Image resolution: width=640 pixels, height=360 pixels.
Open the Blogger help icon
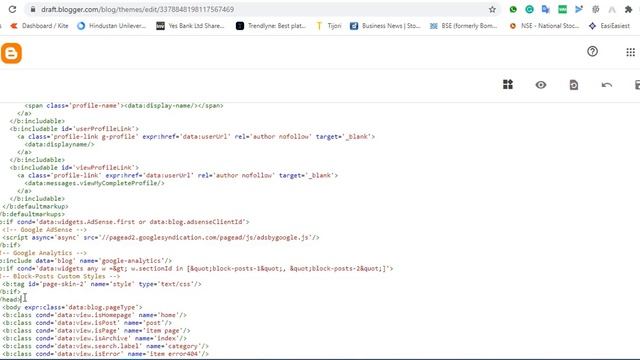pyautogui.click(x=592, y=51)
